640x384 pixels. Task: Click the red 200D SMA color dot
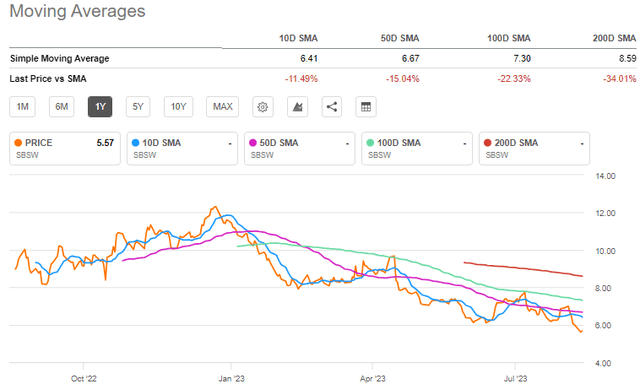(487, 143)
